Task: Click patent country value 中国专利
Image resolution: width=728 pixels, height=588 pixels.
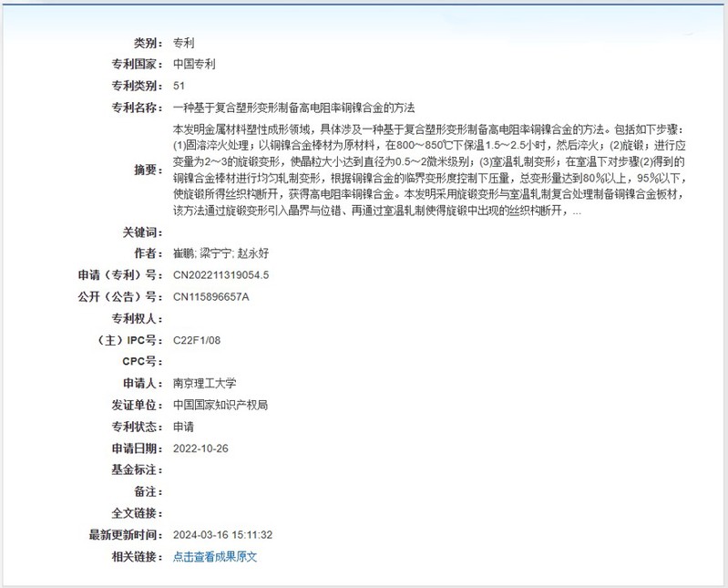Action: pos(194,64)
